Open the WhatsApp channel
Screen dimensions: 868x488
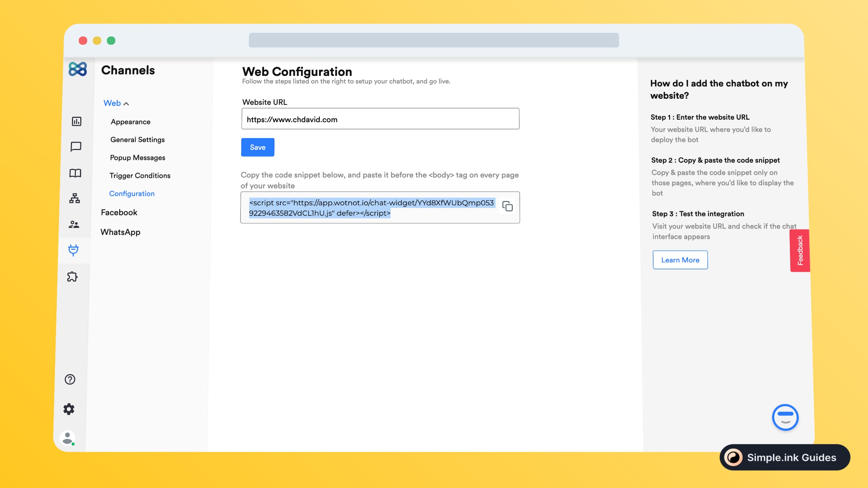click(x=120, y=232)
